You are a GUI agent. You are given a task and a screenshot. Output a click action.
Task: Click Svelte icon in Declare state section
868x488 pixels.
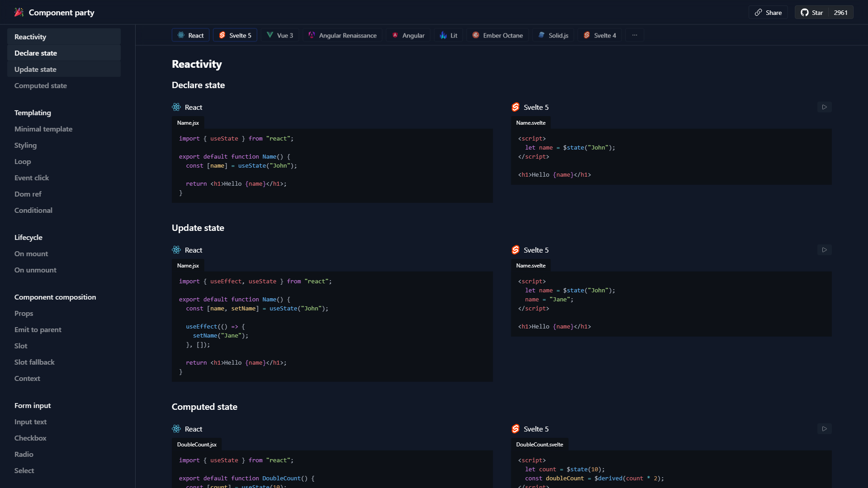pos(515,107)
